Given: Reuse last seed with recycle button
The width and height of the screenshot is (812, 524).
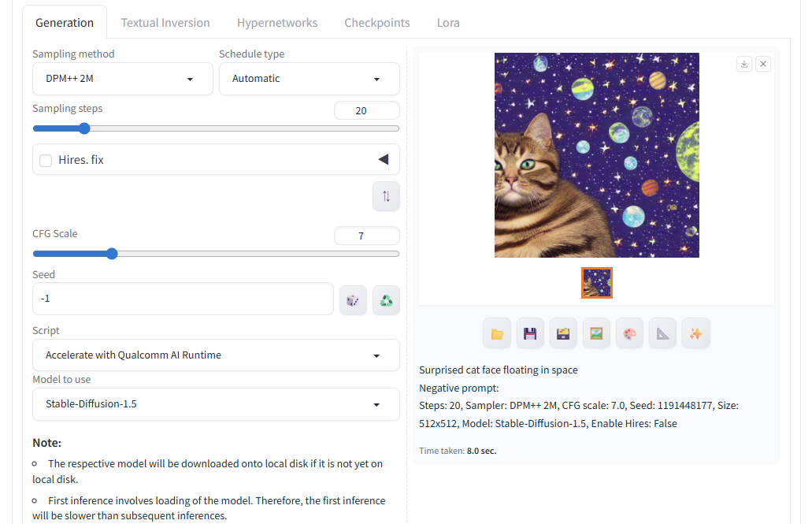Looking at the screenshot, I should click(x=386, y=300).
